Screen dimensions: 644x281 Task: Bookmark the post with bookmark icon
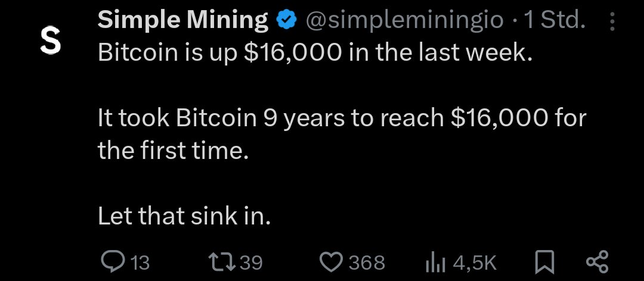click(x=545, y=262)
